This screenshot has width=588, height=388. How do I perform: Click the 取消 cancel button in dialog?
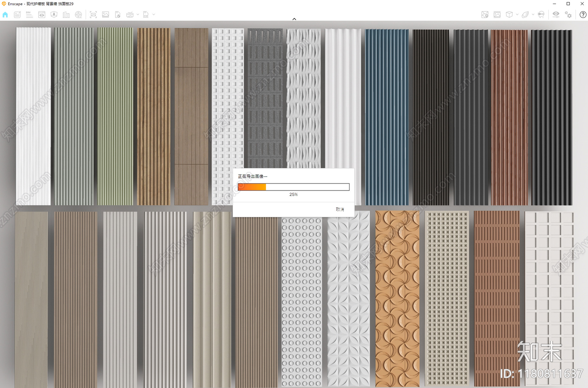pyautogui.click(x=340, y=209)
